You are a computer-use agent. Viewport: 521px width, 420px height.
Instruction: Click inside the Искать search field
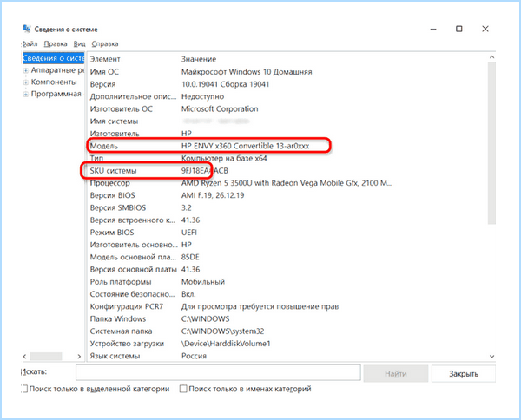tap(218, 372)
